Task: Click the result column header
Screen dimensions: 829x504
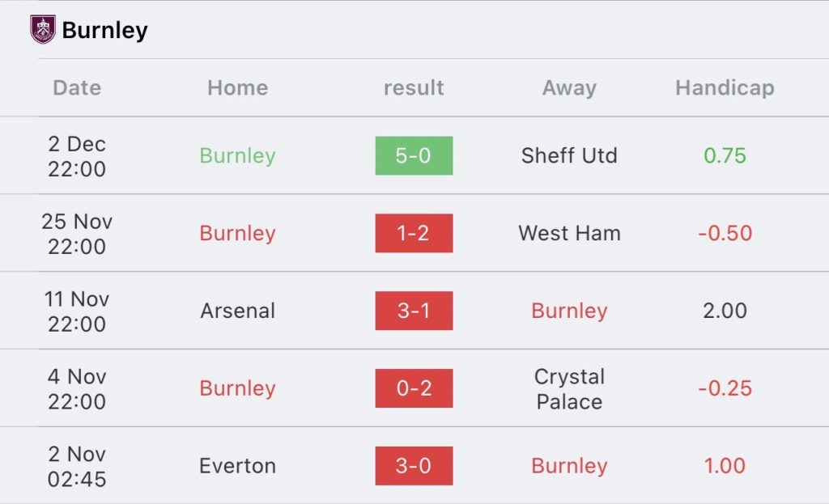Action: click(x=414, y=87)
